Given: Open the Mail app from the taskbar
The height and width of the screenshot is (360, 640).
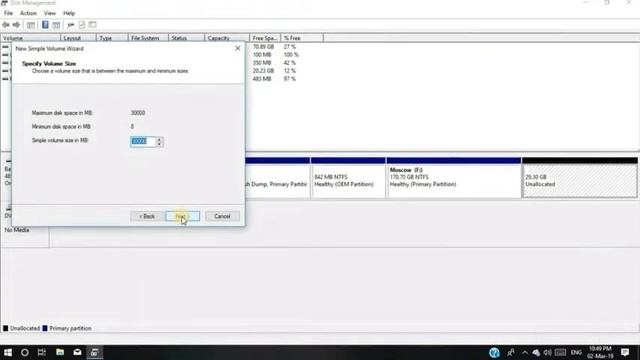Looking at the screenshot, I should [77, 352].
